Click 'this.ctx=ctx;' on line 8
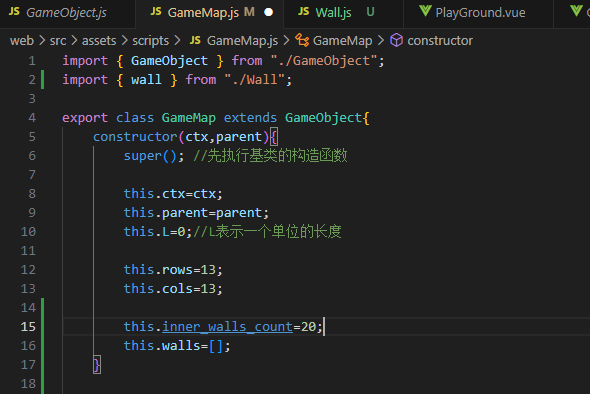The width and height of the screenshot is (590, 394). pos(173,194)
